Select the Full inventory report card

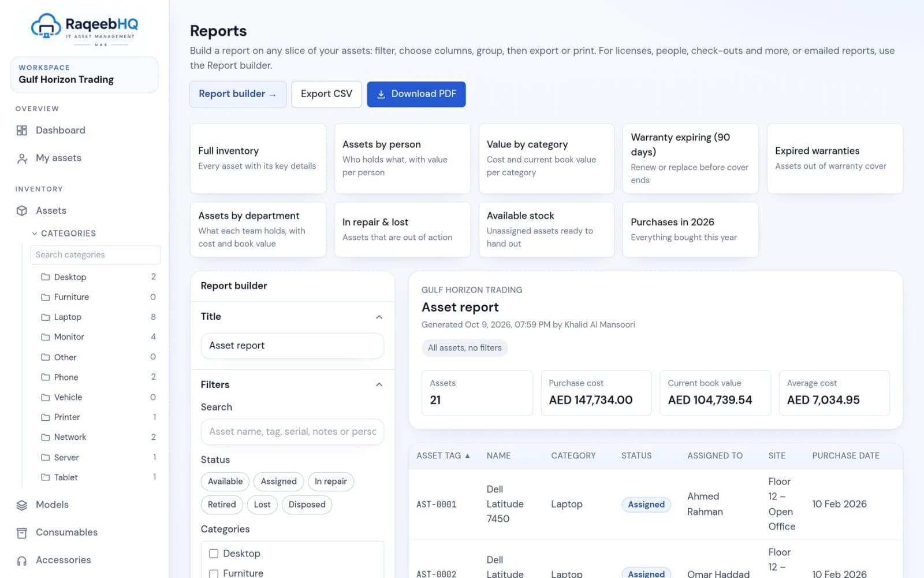(x=258, y=158)
